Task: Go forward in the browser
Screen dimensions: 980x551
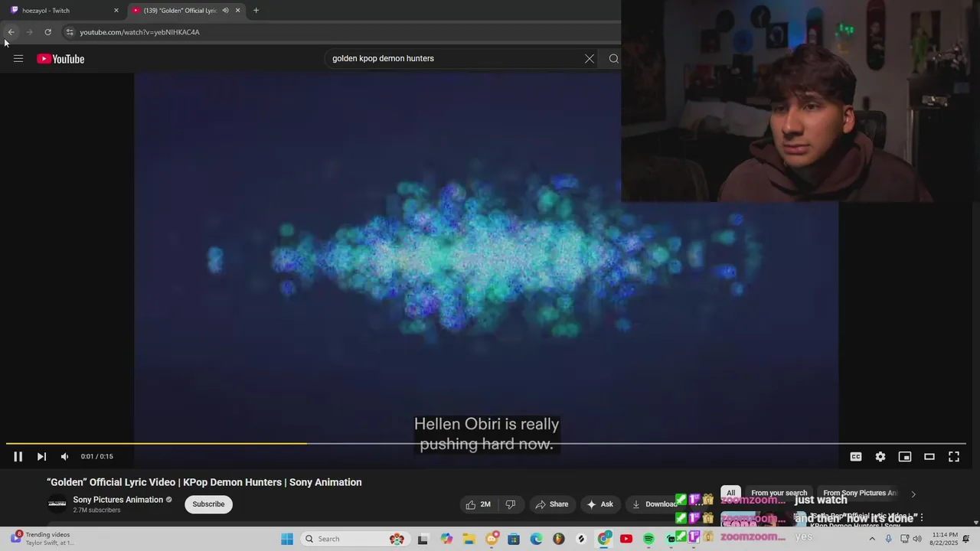Action: [x=29, y=32]
